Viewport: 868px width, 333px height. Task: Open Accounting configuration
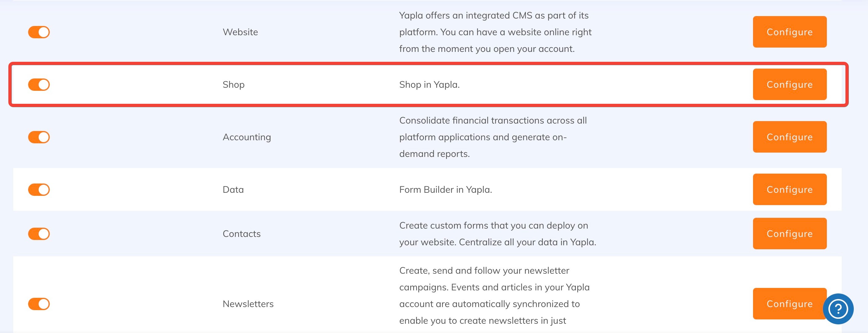click(x=789, y=137)
